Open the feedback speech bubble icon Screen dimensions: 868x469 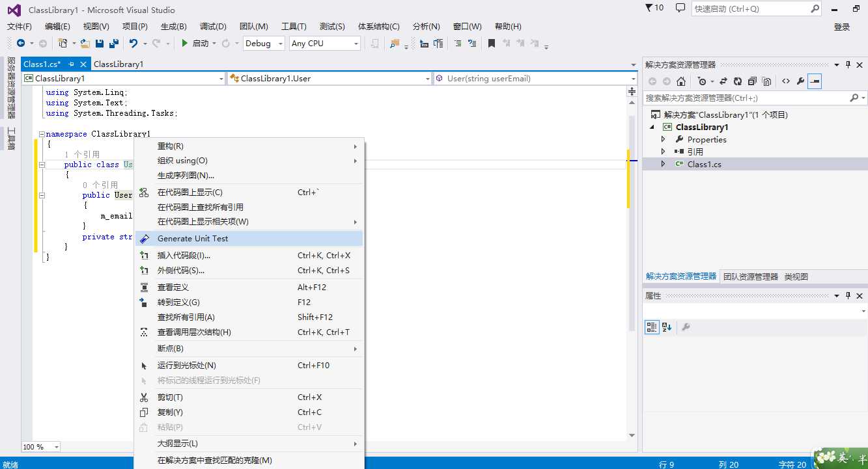pyautogui.click(x=680, y=8)
